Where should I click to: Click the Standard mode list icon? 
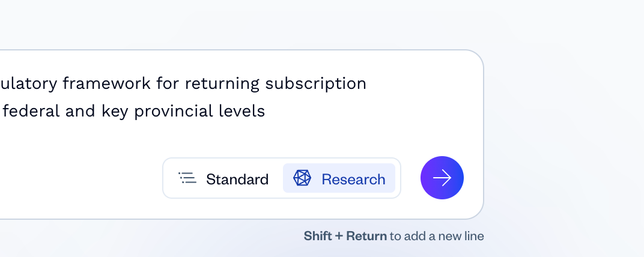pyautogui.click(x=187, y=178)
